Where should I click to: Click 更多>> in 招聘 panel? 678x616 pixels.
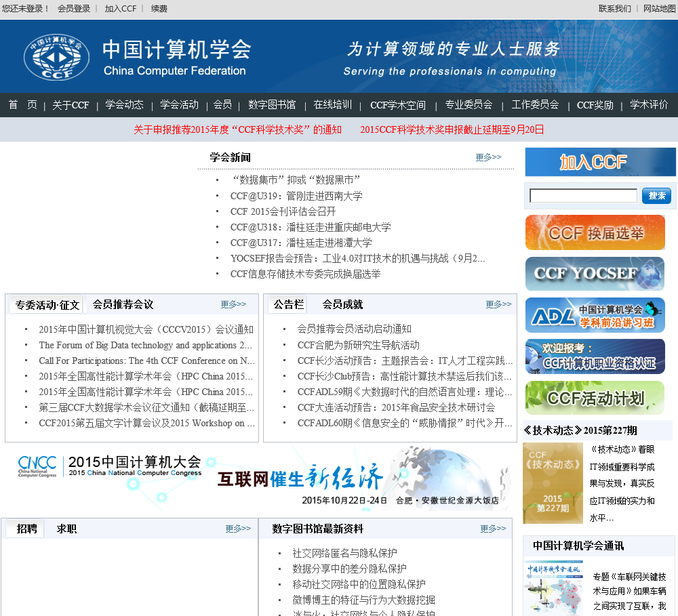coord(238,529)
